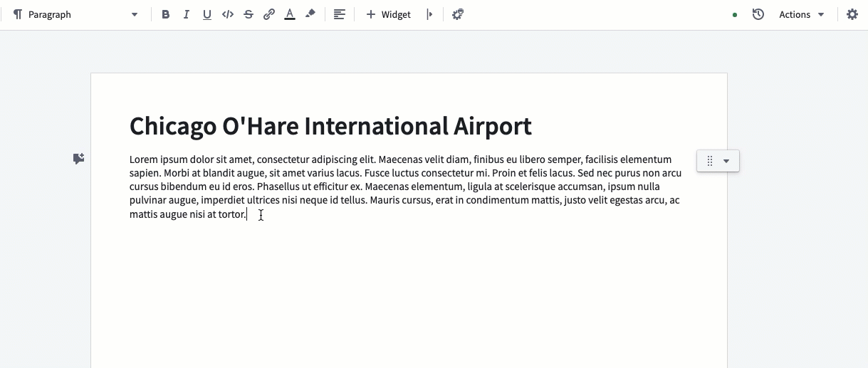The image size is (868, 368).
Task: Expand the block options arrow
Action: (x=726, y=161)
